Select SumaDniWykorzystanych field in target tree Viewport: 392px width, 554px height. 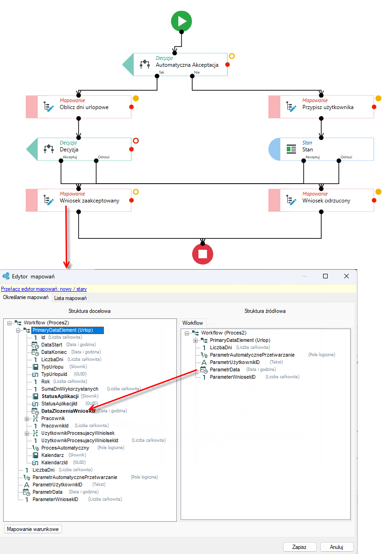pyautogui.click(x=69, y=389)
